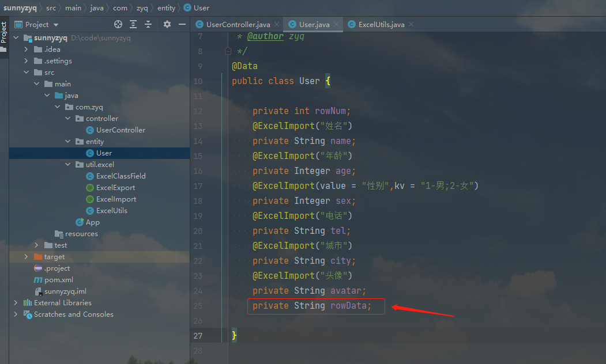Click the Select Opened File locate icon

click(118, 24)
